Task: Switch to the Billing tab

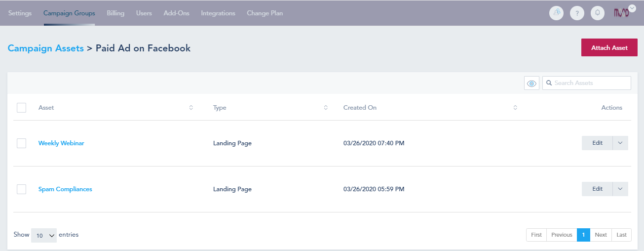Action: (115, 13)
